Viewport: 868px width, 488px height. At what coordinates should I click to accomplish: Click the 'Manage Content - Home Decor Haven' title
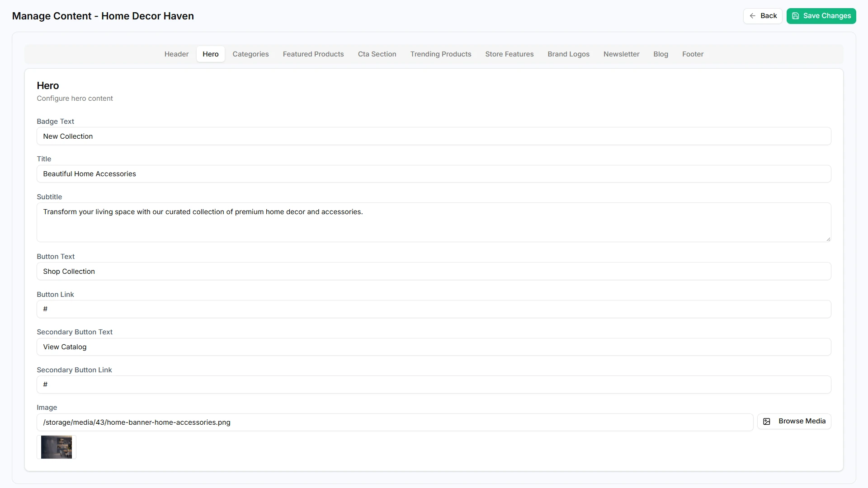point(103,16)
